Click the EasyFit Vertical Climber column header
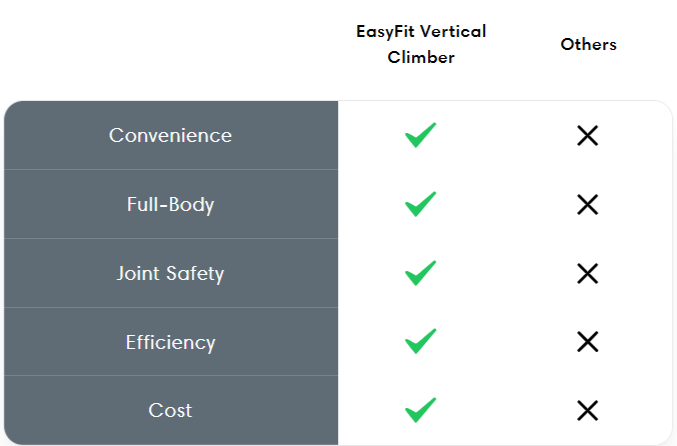Image resolution: width=677 pixels, height=446 pixels. click(421, 44)
